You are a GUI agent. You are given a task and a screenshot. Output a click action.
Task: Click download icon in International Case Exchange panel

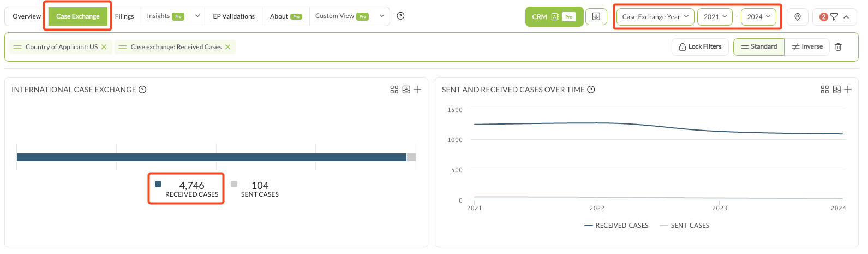(406, 90)
